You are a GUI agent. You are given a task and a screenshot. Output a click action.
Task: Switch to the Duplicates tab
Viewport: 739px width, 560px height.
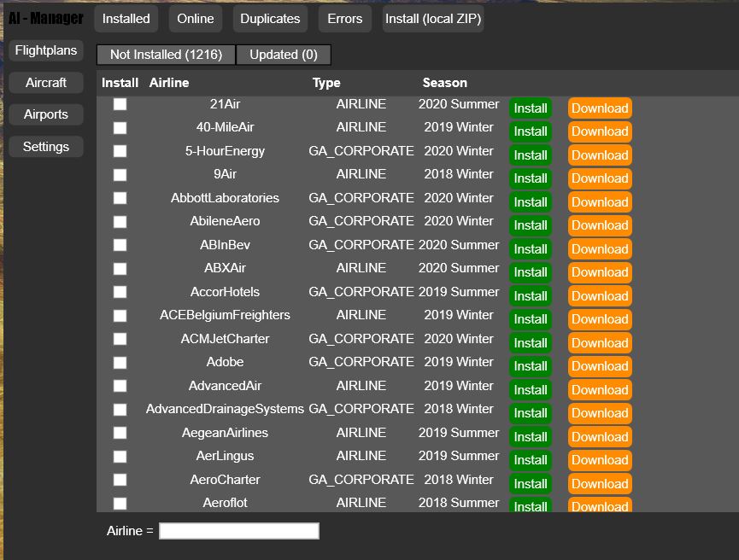point(270,19)
